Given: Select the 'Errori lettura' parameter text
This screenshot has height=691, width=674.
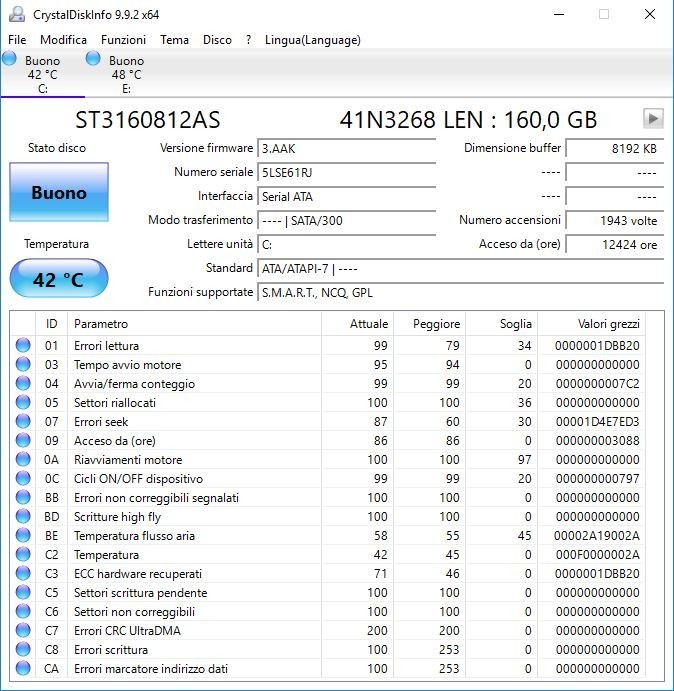Looking at the screenshot, I should click(x=106, y=346).
